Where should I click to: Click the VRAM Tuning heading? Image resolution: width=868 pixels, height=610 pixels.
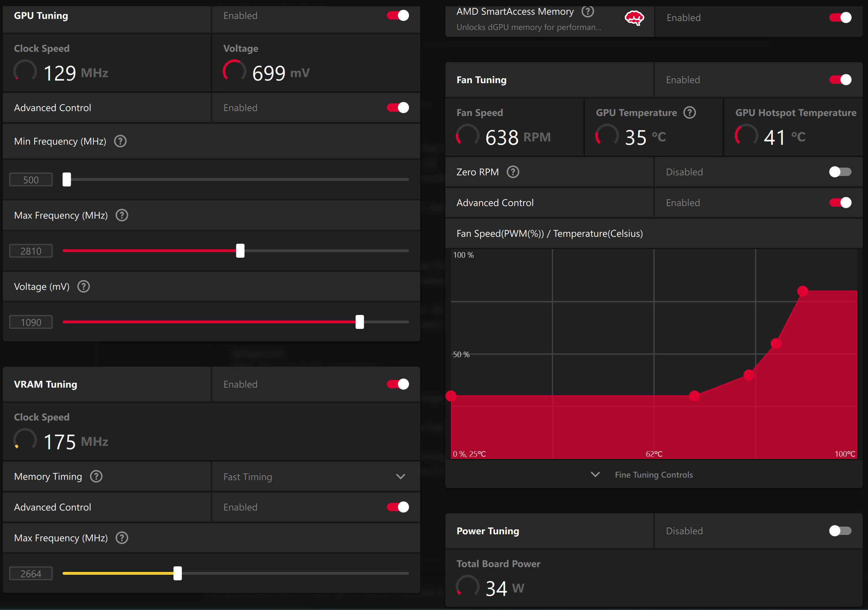tap(45, 384)
